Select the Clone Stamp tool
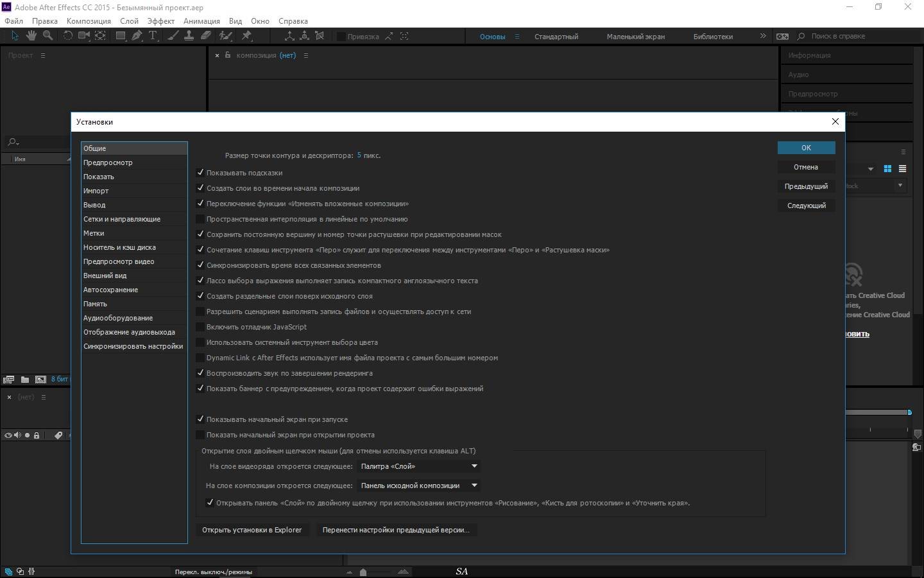This screenshot has height=578, width=924. click(189, 36)
